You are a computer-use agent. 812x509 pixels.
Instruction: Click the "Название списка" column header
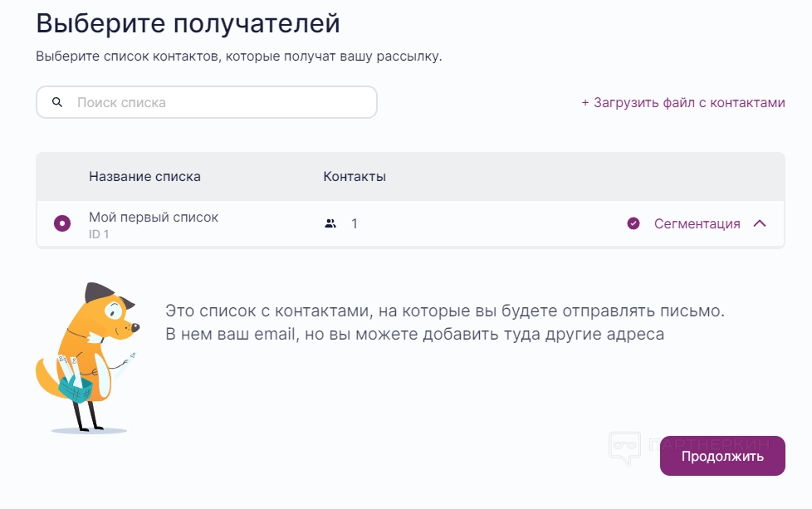coord(144,176)
